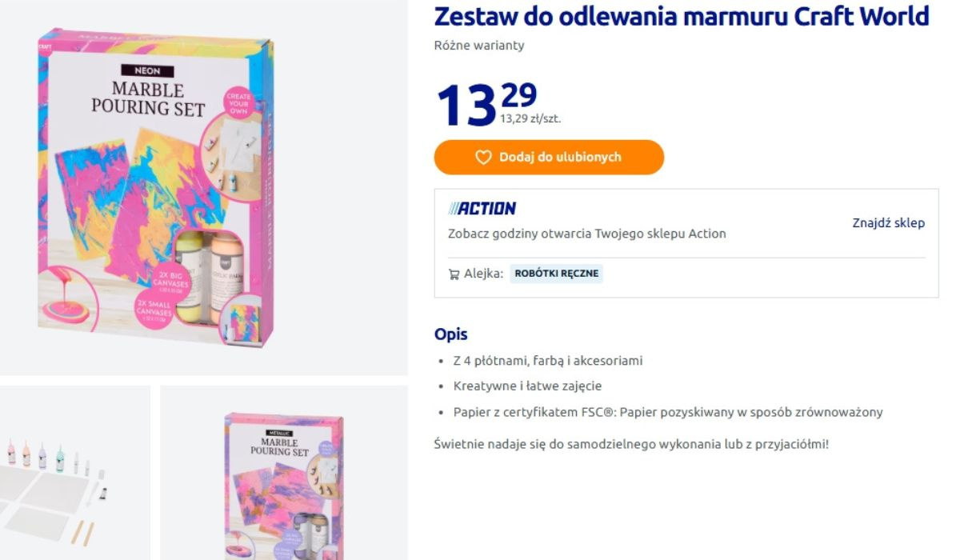960x560 pixels.
Task: Click the description sentence starting with Świetnie
Action: coord(631,443)
